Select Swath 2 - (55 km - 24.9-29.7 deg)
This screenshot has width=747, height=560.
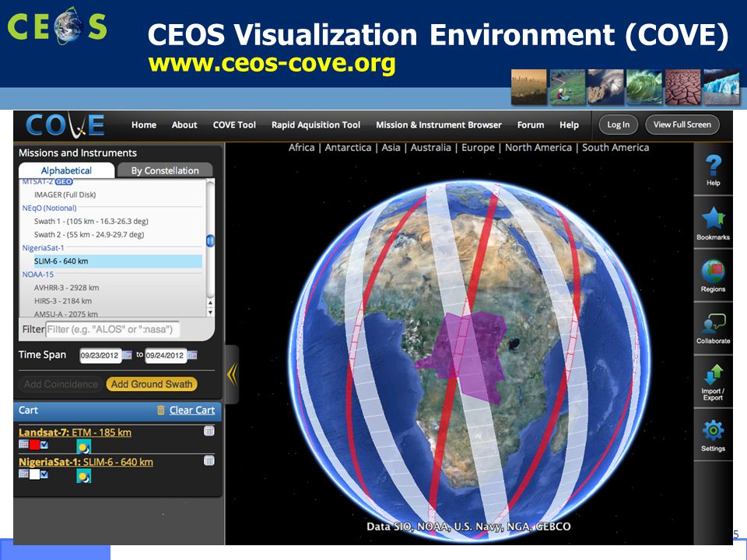click(x=89, y=235)
